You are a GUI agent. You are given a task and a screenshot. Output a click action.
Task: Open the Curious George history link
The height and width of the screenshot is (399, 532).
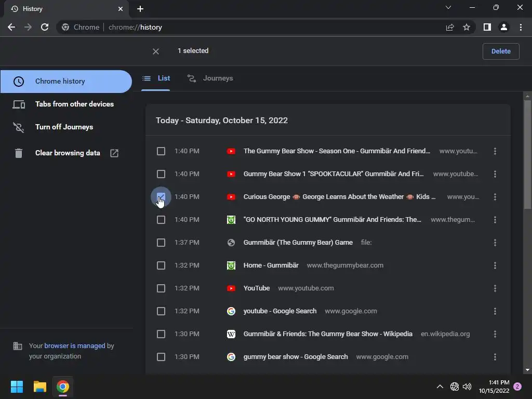coord(339,197)
